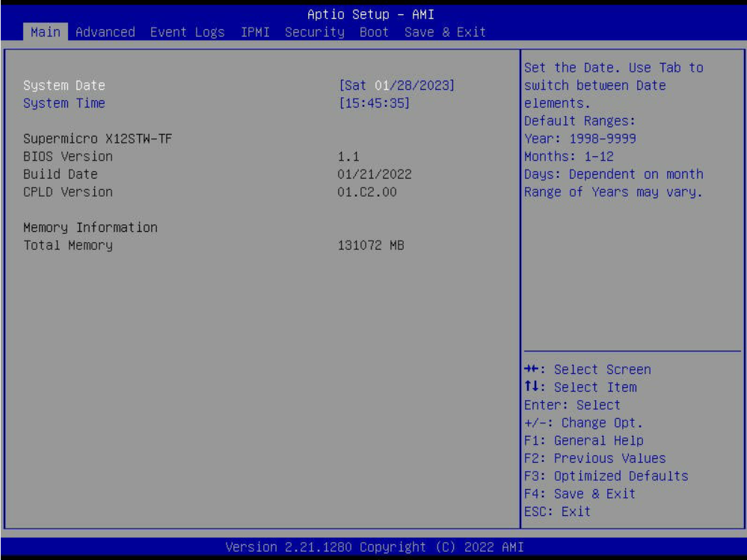This screenshot has width=747, height=560.
Task: Click 'Days: Dependent on month' text
Action: coord(614,173)
